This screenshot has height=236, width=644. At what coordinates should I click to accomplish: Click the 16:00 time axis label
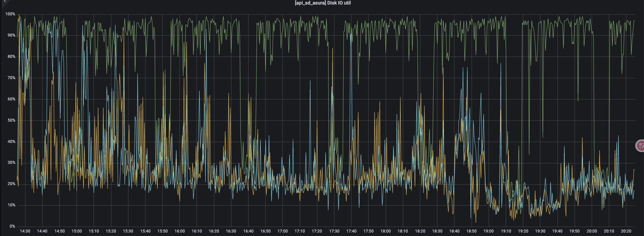pyautogui.click(x=180, y=231)
